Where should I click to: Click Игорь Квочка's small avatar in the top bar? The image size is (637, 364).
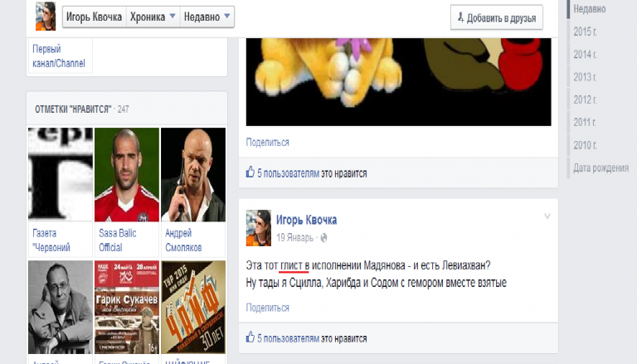(x=46, y=17)
